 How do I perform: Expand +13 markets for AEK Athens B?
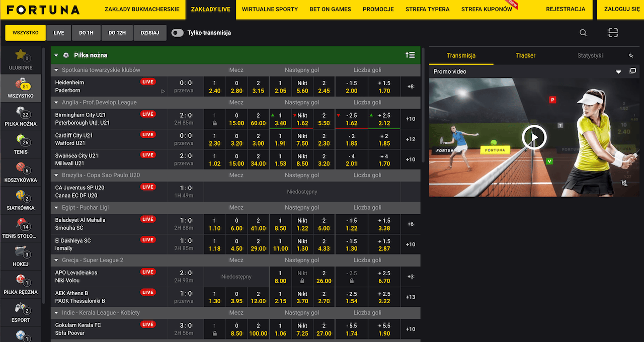(411, 297)
